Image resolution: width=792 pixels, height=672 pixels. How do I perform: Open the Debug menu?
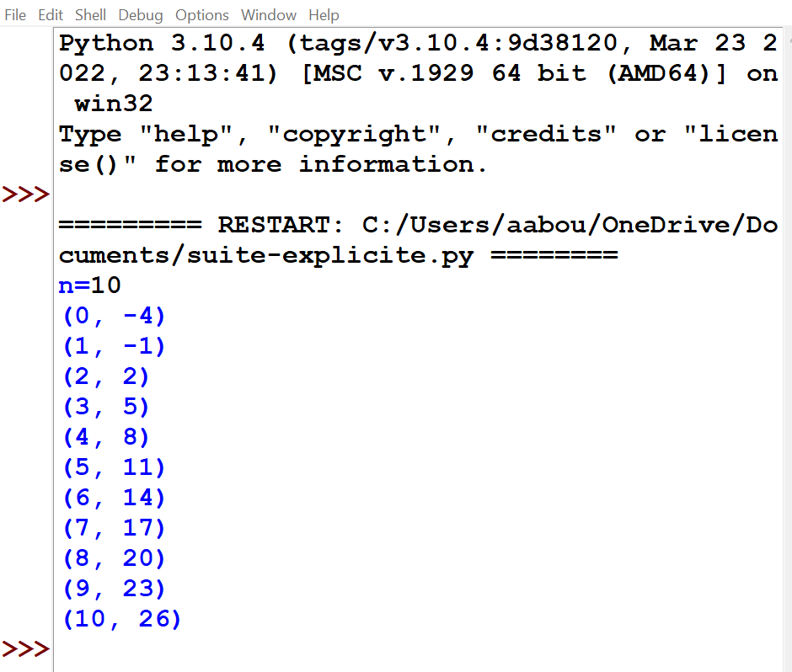pos(141,15)
